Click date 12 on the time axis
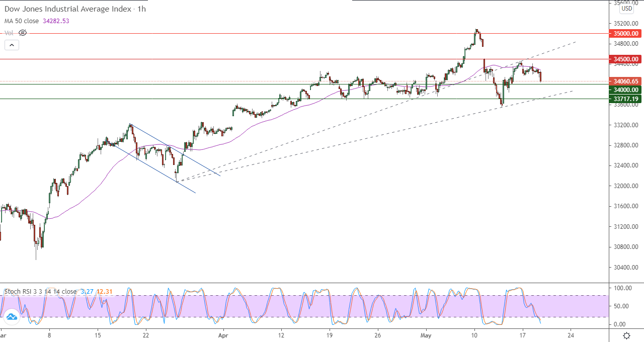The height and width of the screenshot is (342, 644). (281, 334)
